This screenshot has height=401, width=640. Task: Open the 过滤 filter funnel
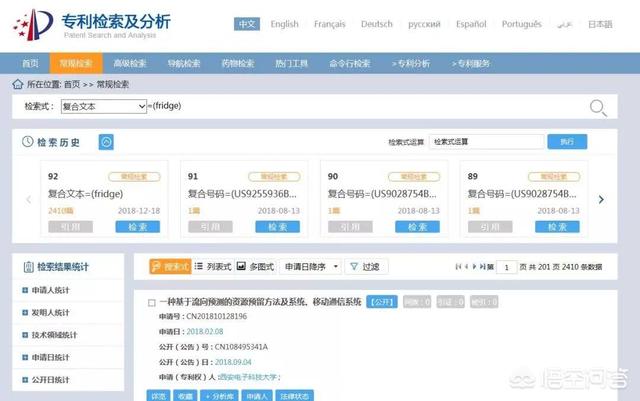[364, 267]
